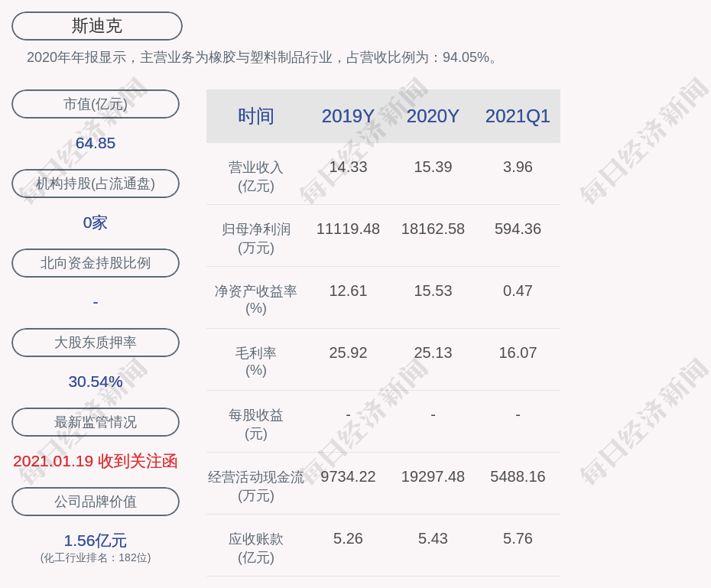
Task: Click the 2019Y revenue value 14.33
Action: [x=349, y=167]
